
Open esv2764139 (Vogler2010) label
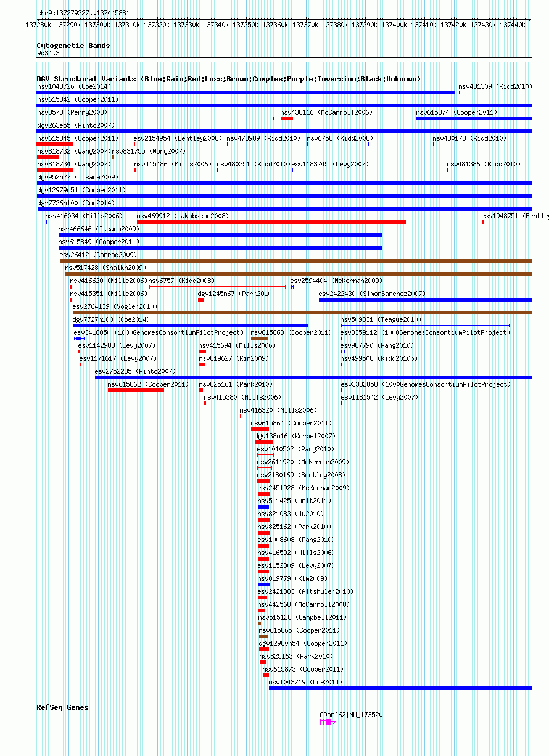115,306
